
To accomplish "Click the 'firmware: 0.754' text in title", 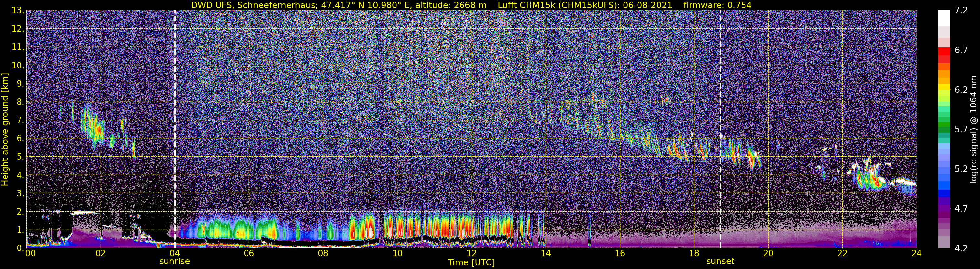I will (x=718, y=5).
